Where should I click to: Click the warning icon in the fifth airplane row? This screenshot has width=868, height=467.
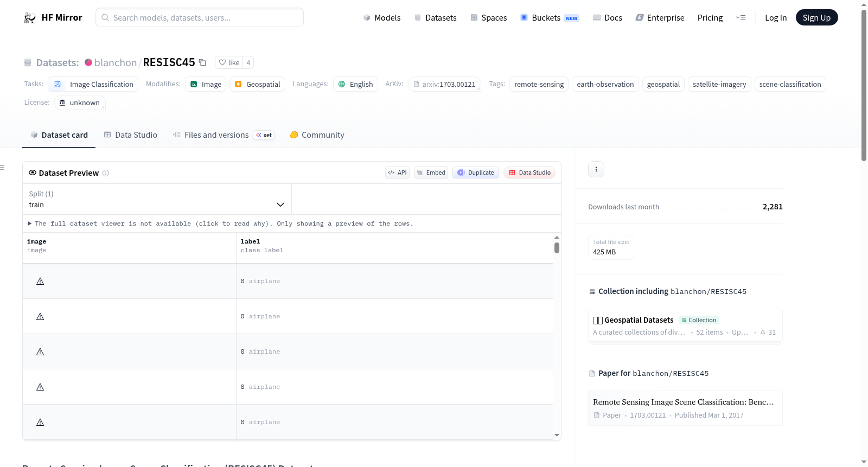point(40,422)
